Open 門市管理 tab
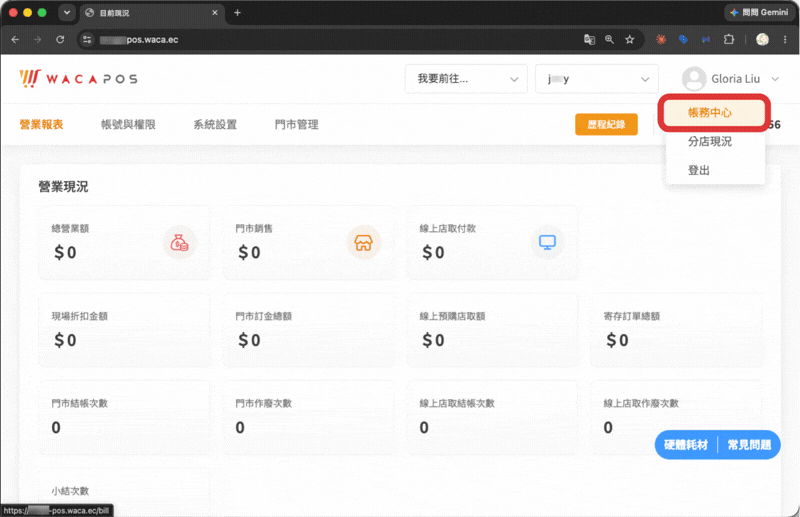 pos(296,125)
